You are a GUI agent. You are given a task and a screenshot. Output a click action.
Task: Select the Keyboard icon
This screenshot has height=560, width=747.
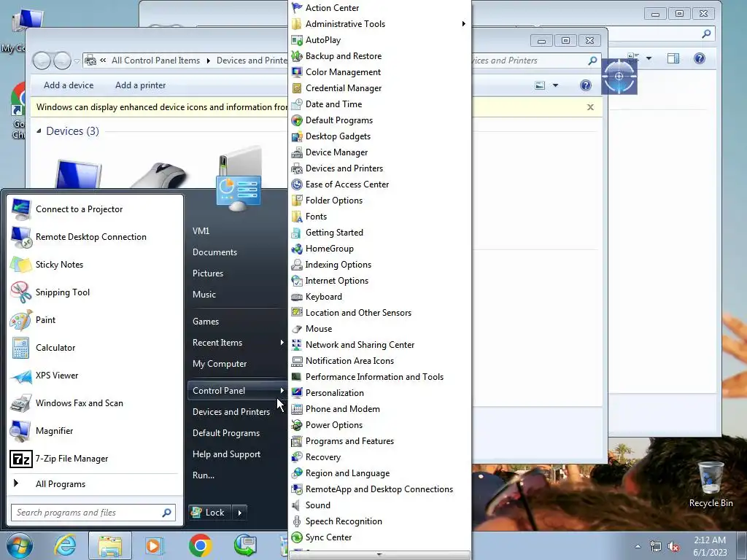coord(297,297)
